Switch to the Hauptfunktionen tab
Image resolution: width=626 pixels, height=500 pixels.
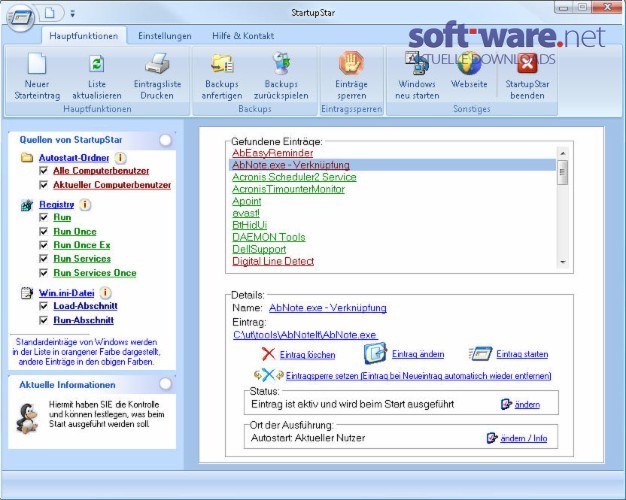(x=84, y=36)
